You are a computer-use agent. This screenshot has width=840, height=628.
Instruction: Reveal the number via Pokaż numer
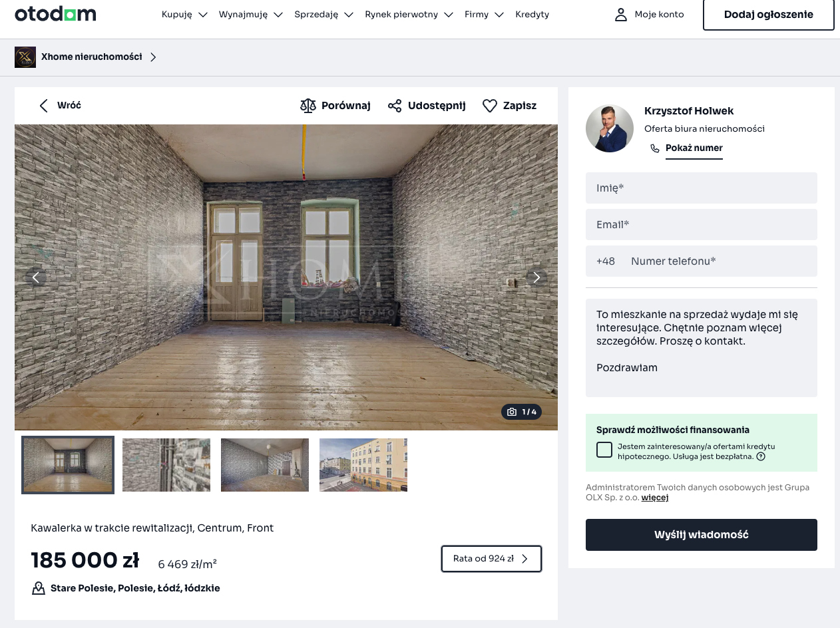[694, 148]
